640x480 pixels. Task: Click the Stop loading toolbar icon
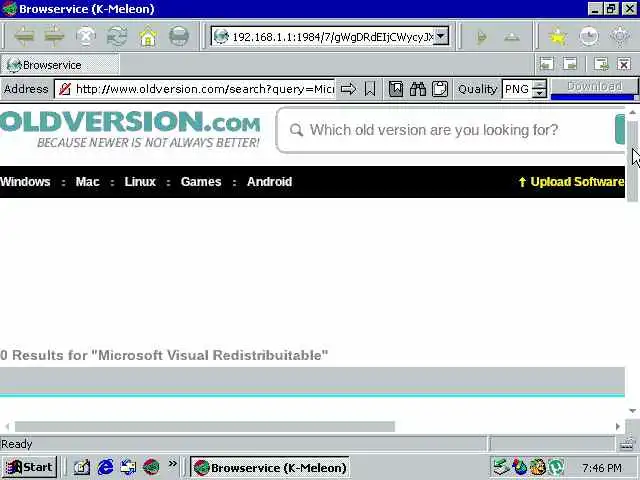point(86,36)
